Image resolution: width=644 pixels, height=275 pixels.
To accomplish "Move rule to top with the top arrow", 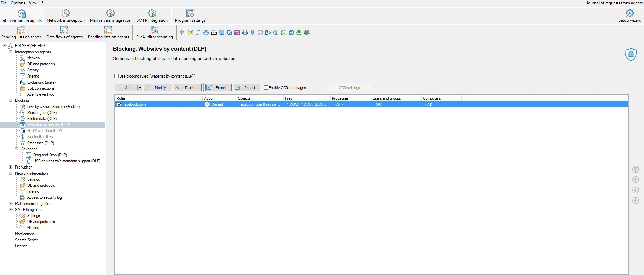I will pos(636,169).
